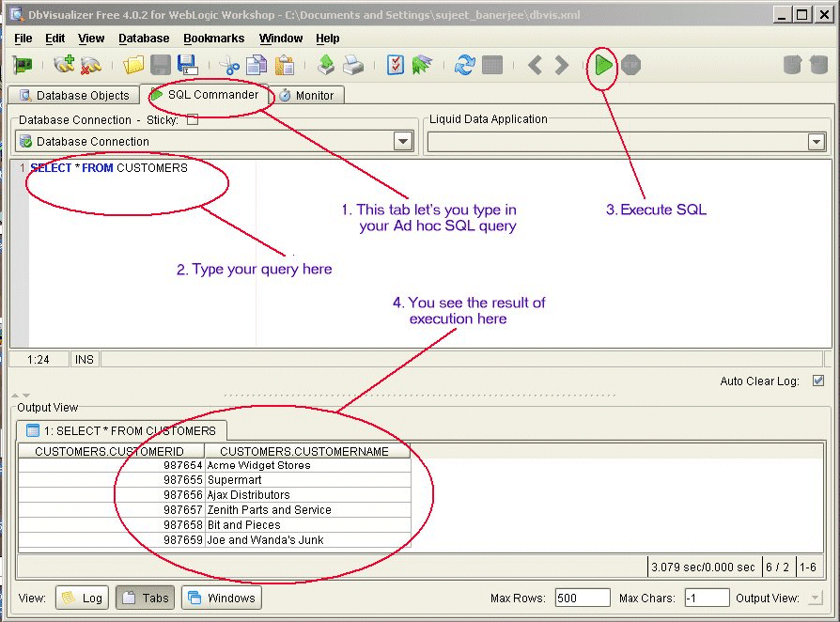This screenshot has width=840, height=622.
Task: Remove database connection (plug with red X)
Action: (91, 66)
